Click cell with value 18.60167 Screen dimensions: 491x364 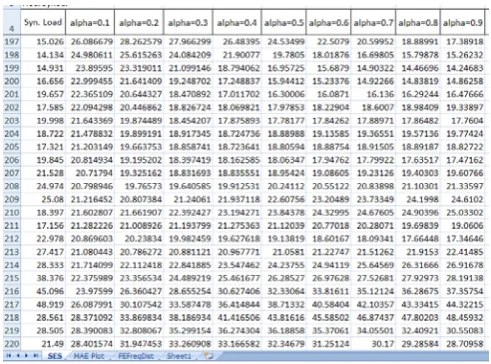pyautogui.click(x=329, y=239)
